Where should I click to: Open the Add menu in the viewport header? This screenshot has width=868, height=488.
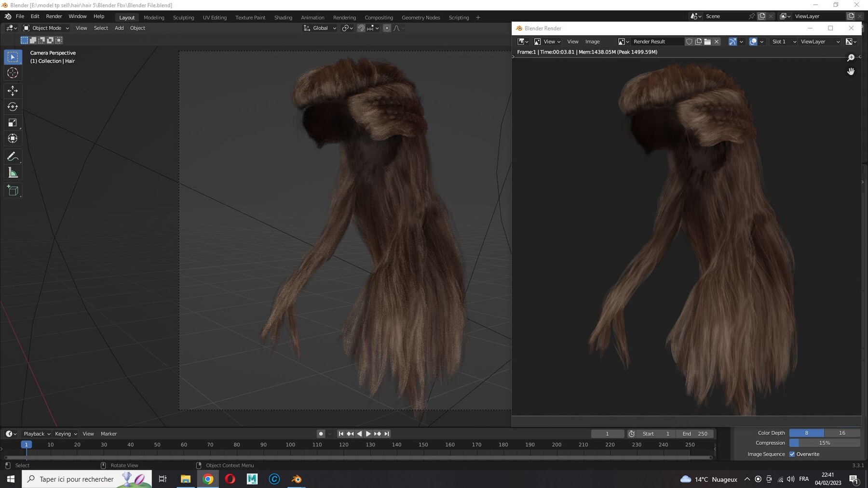[119, 28]
